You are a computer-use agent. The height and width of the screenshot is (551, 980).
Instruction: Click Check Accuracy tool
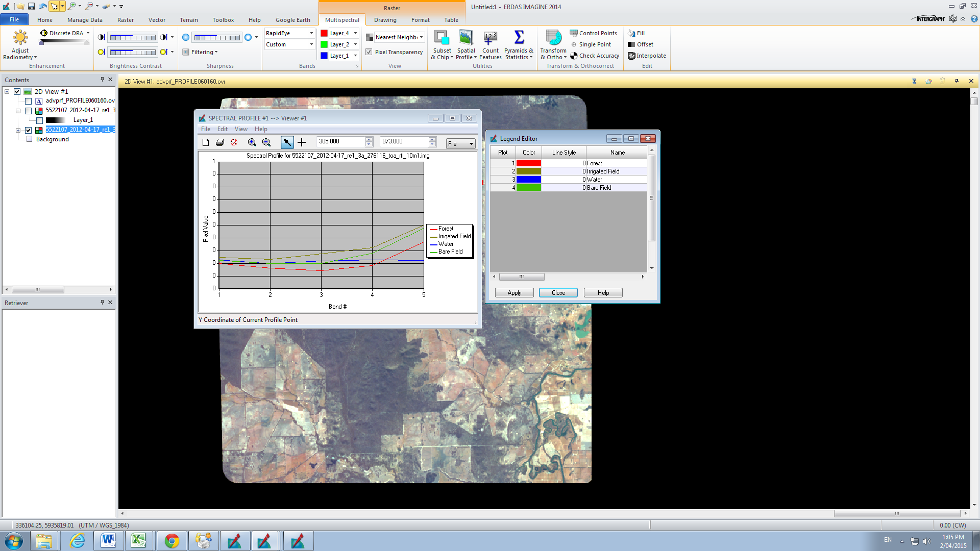pyautogui.click(x=595, y=56)
